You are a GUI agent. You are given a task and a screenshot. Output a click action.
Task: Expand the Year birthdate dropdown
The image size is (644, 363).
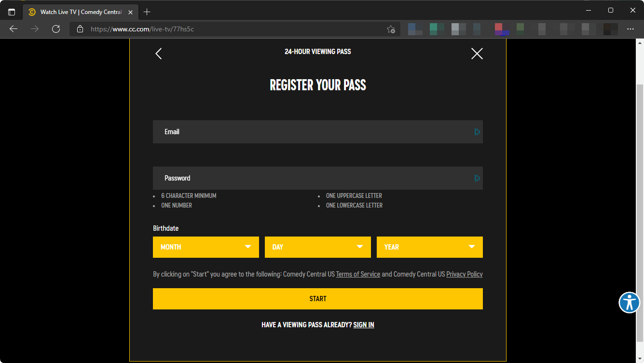pos(429,247)
